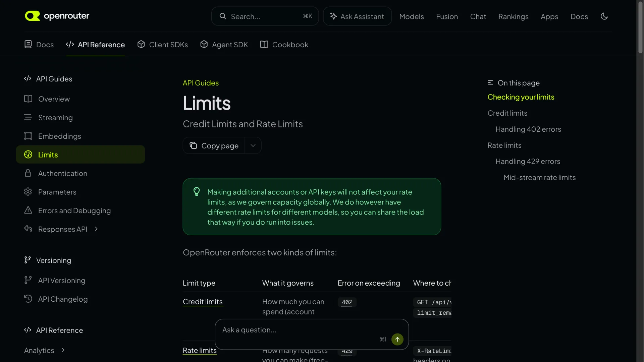Open Streaming in the sidebar
The height and width of the screenshot is (362, 644).
(80, 118)
